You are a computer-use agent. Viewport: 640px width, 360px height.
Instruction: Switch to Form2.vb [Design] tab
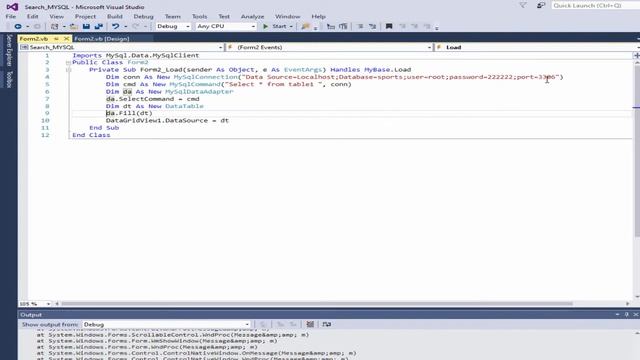click(102, 39)
